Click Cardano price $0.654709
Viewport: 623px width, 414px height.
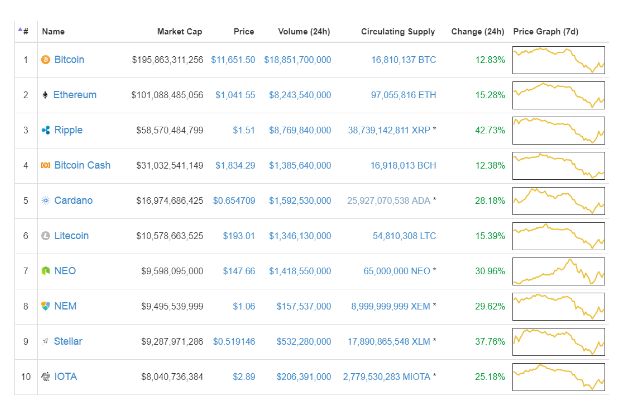[x=234, y=201]
